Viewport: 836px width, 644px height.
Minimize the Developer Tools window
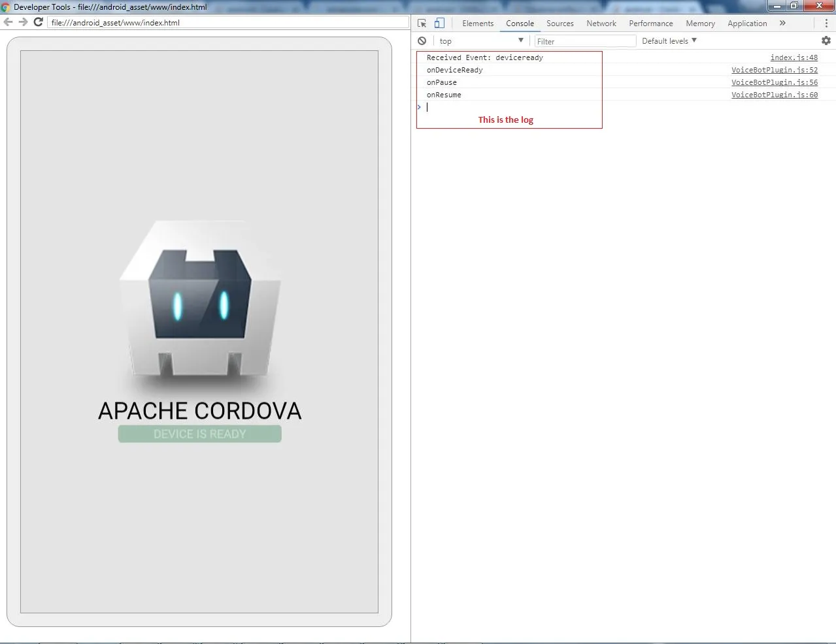tap(777, 6)
